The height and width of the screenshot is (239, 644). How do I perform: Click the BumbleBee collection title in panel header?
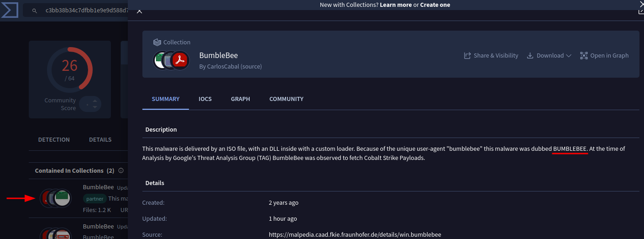[219, 55]
